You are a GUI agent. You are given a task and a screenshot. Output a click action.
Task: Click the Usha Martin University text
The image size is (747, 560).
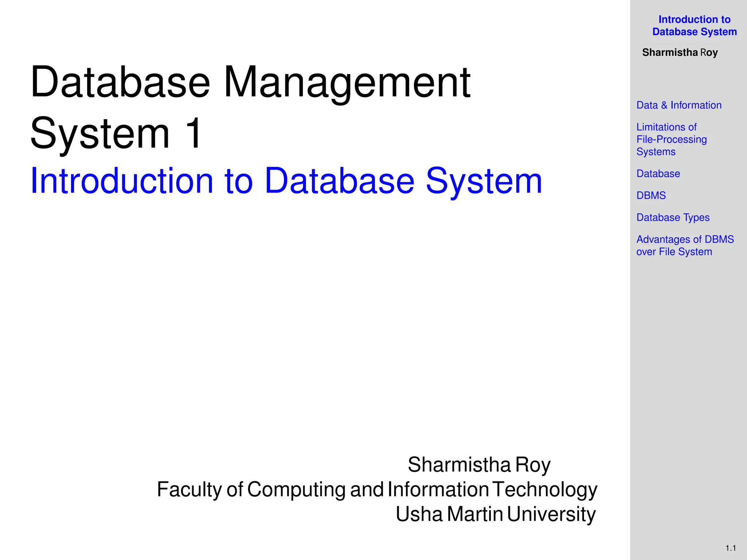click(x=495, y=514)
